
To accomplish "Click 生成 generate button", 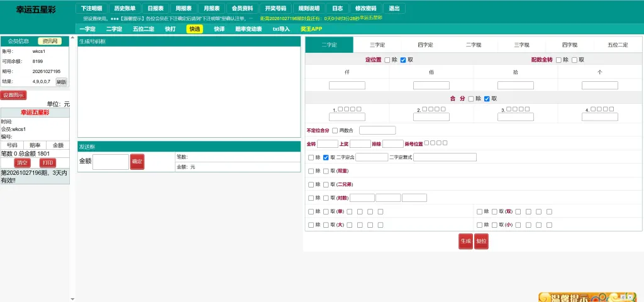I will (466, 241).
